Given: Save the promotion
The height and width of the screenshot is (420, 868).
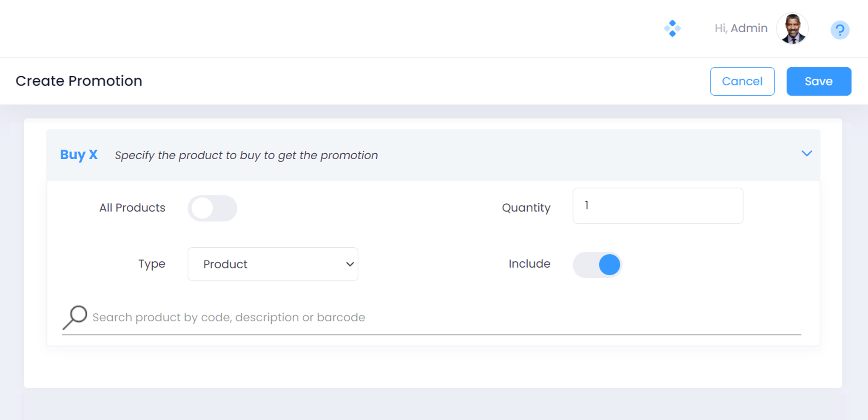Looking at the screenshot, I should tap(818, 81).
